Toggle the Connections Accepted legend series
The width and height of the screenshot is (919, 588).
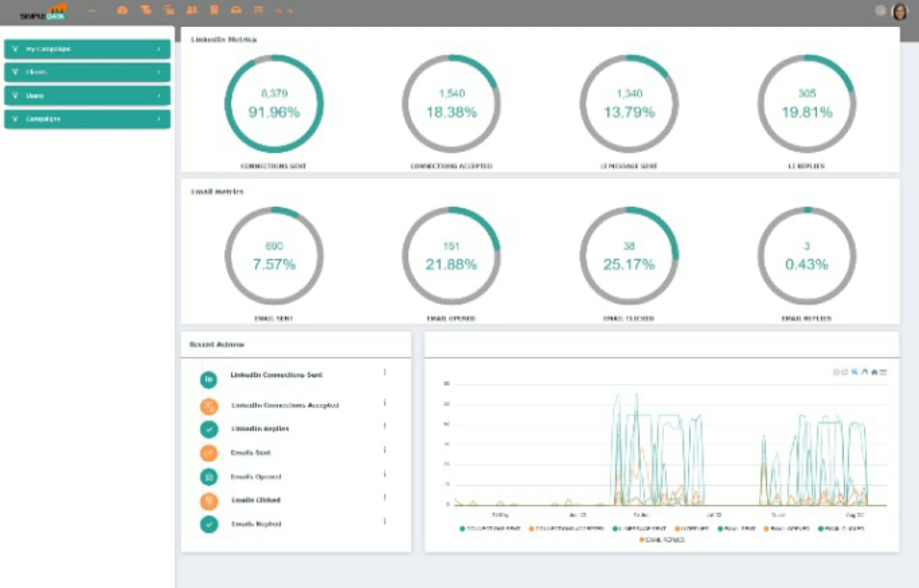coord(566,529)
